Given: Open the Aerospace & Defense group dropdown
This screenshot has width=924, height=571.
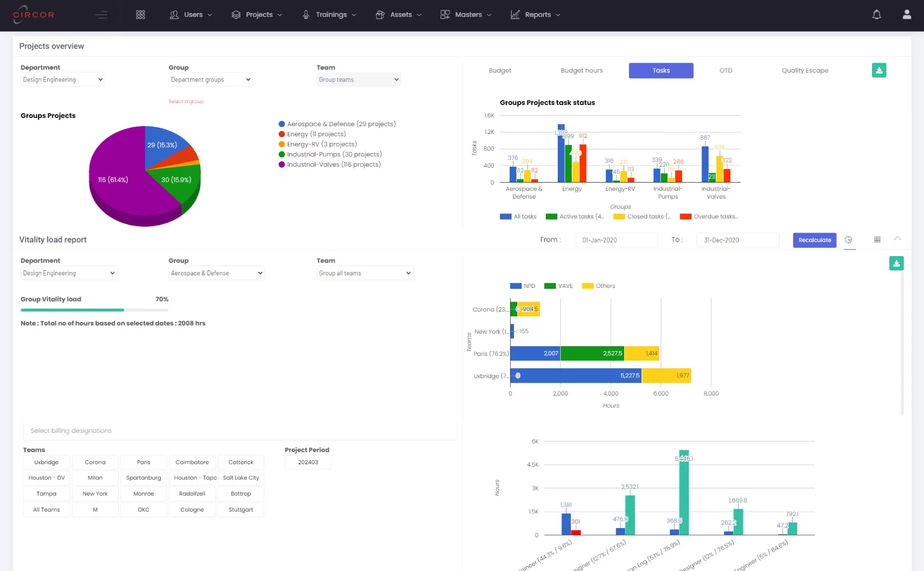Looking at the screenshot, I should 217,273.
